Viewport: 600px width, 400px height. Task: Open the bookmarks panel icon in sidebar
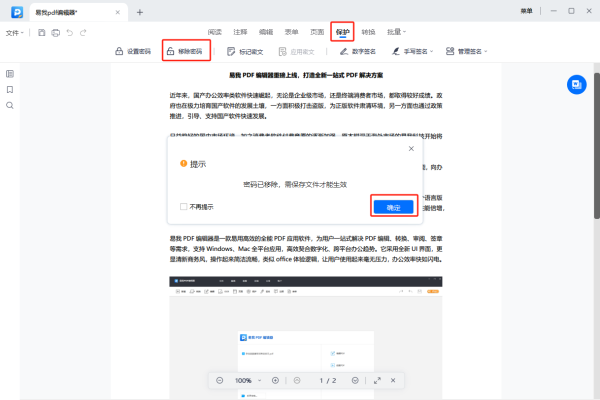10,89
